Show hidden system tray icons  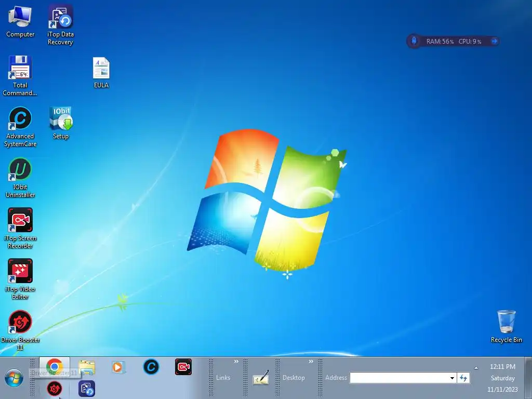[476, 368]
